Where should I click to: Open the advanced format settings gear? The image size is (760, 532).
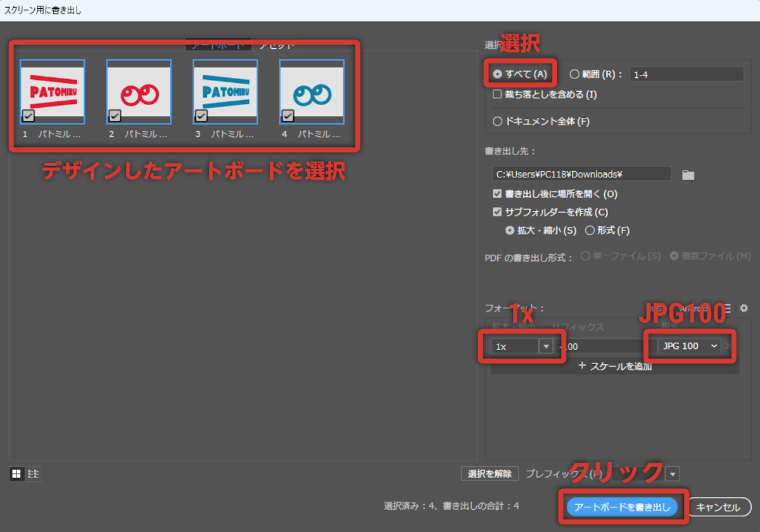pyautogui.click(x=744, y=308)
